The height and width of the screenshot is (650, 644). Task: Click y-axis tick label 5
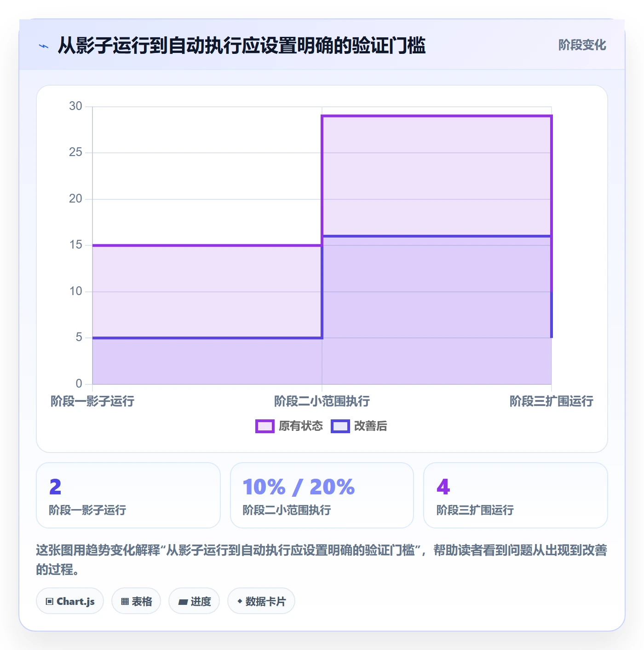point(79,337)
